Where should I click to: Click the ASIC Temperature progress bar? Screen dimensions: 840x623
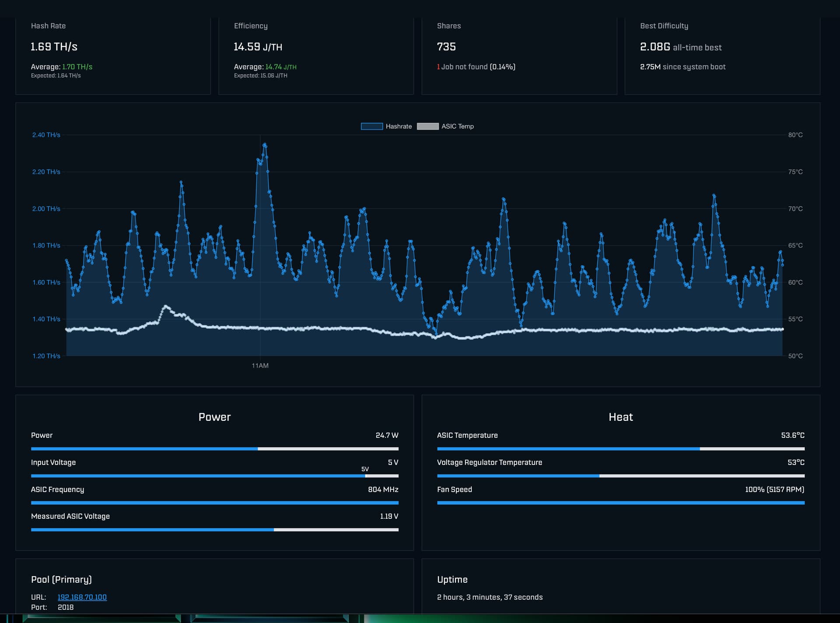coord(620,449)
